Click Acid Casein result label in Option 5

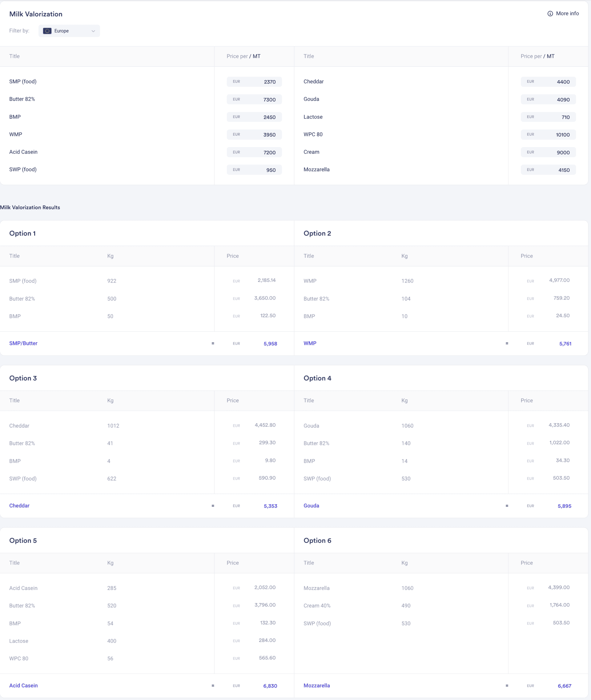(x=23, y=686)
